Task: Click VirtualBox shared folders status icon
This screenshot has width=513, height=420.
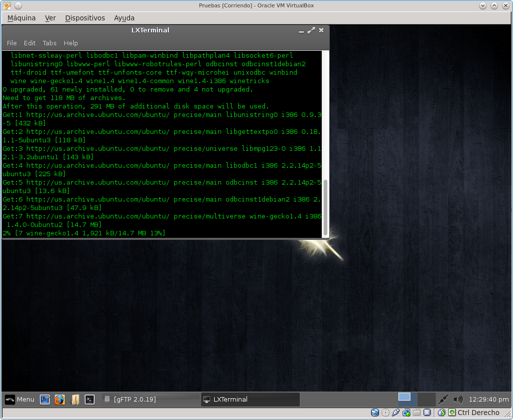Action: click(x=416, y=413)
